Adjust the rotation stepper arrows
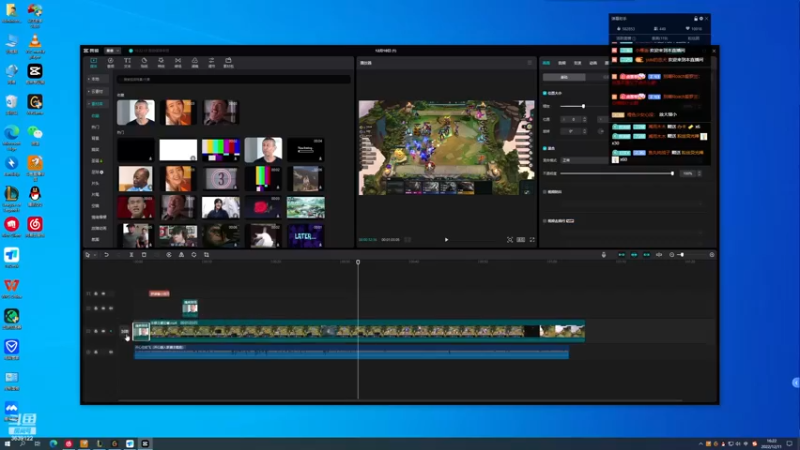800x450 pixels. point(584,131)
